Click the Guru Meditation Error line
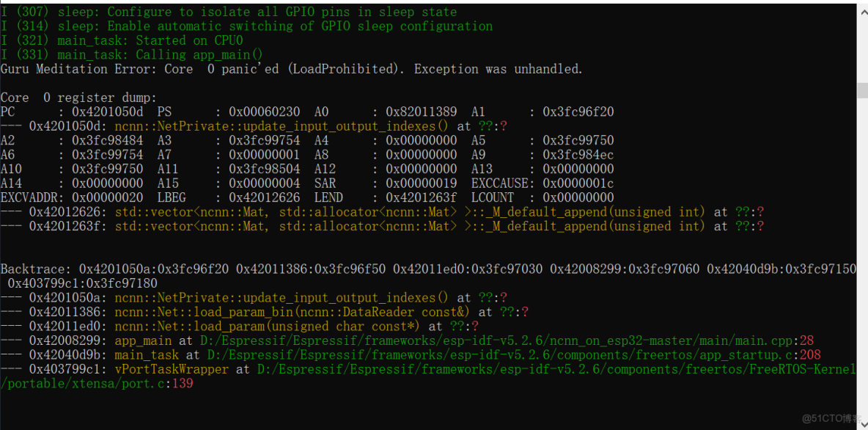868x430 pixels. point(291,69)
